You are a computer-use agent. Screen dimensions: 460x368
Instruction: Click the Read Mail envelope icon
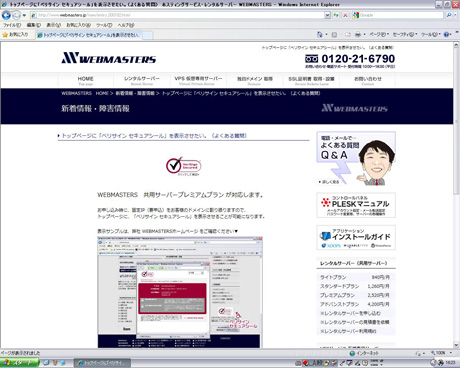pyautogui.click(x=348, y=34)
